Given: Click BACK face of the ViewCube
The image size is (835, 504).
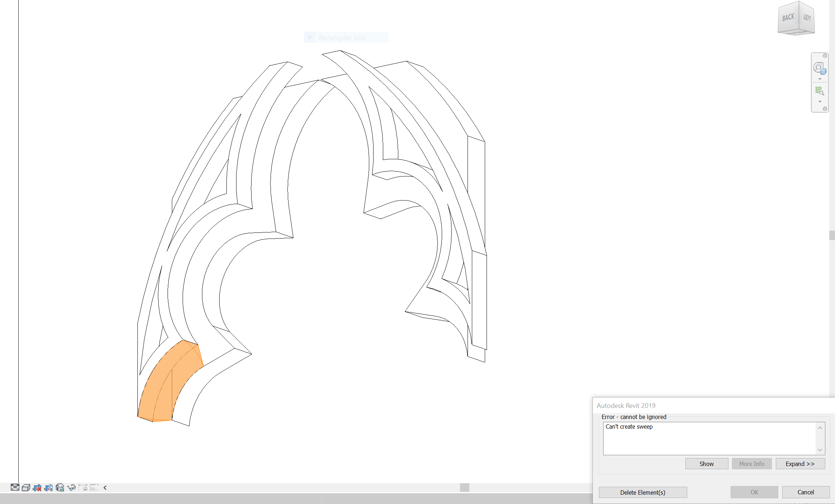Looking at the screenshot, I should tap(788, 18).
